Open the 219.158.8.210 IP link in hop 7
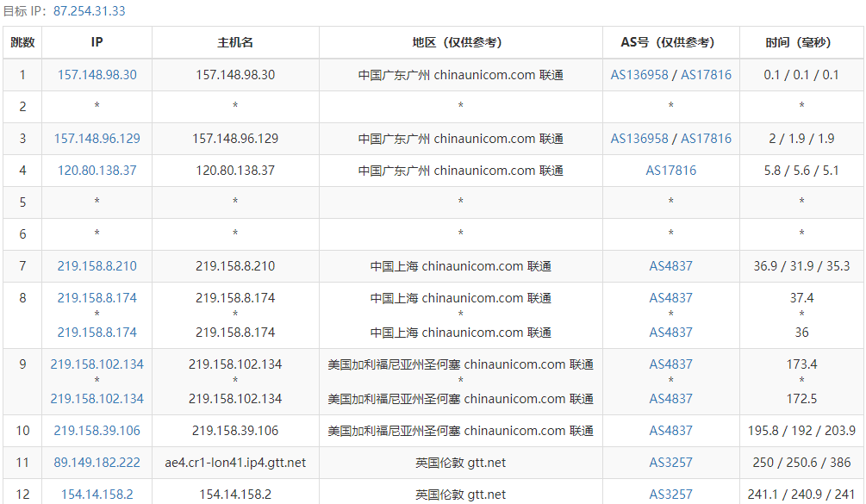This screenshot has height=504, width=866. coord(97,266)
